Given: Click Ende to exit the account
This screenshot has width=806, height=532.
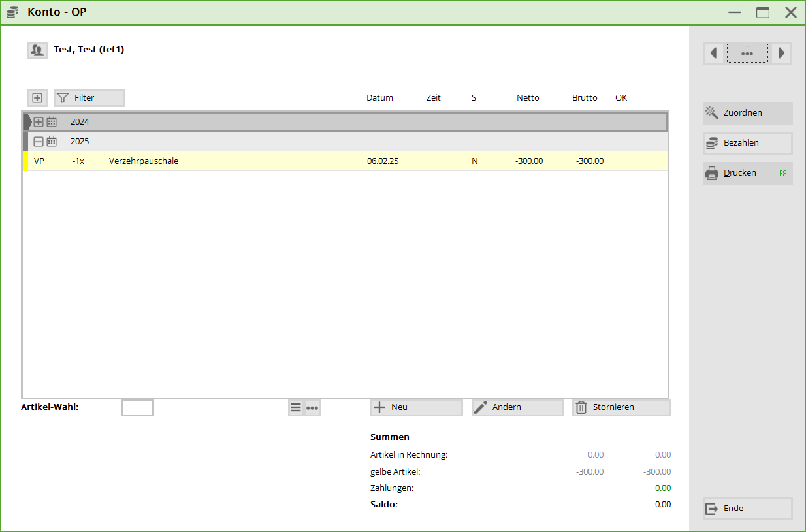Looking at the screenshot, I should point(747,509).
